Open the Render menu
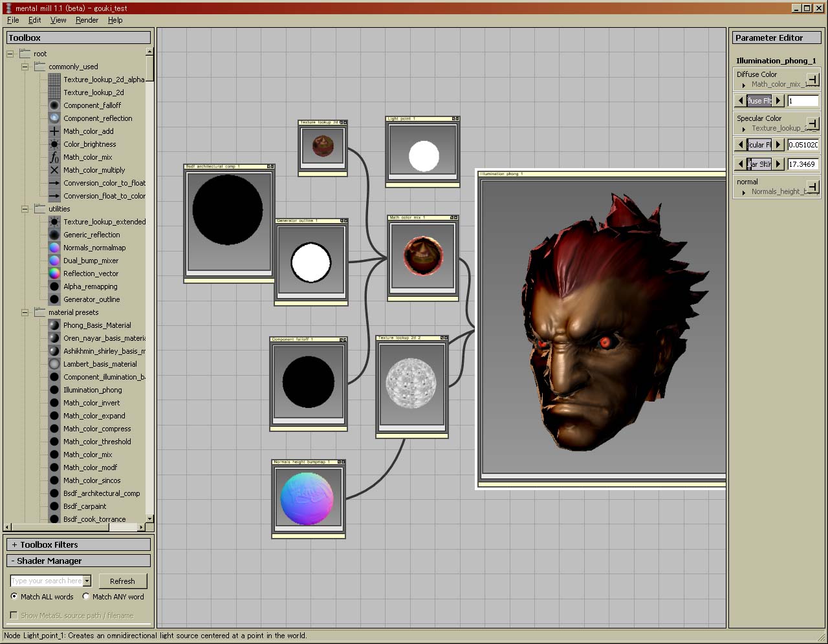 [x=87, y=20]
